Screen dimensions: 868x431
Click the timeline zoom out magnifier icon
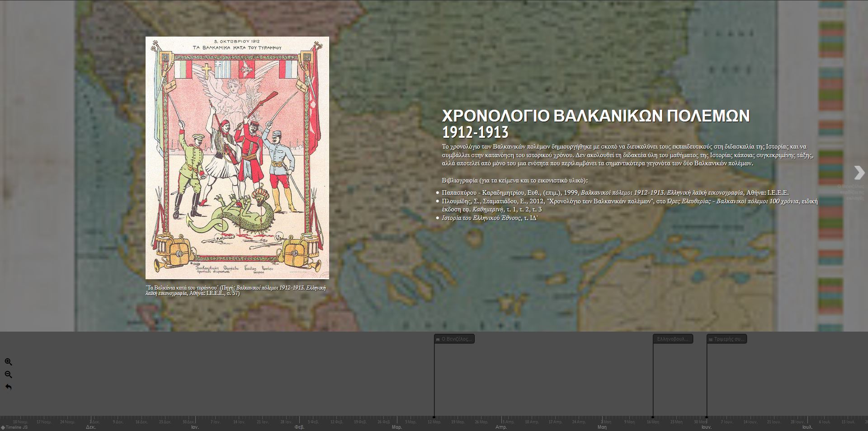point(8,375)
